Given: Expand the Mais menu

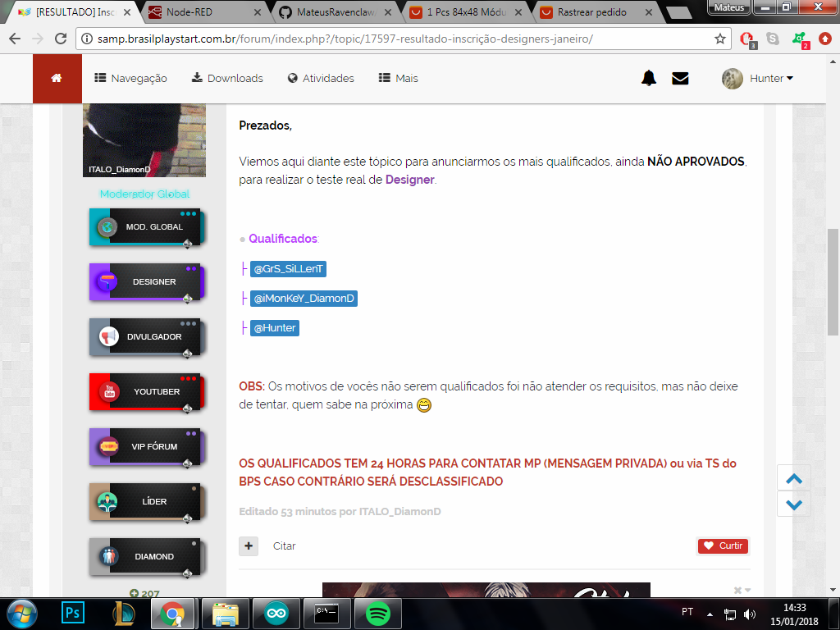Looking at the screenshot, I should coord(399,79).
